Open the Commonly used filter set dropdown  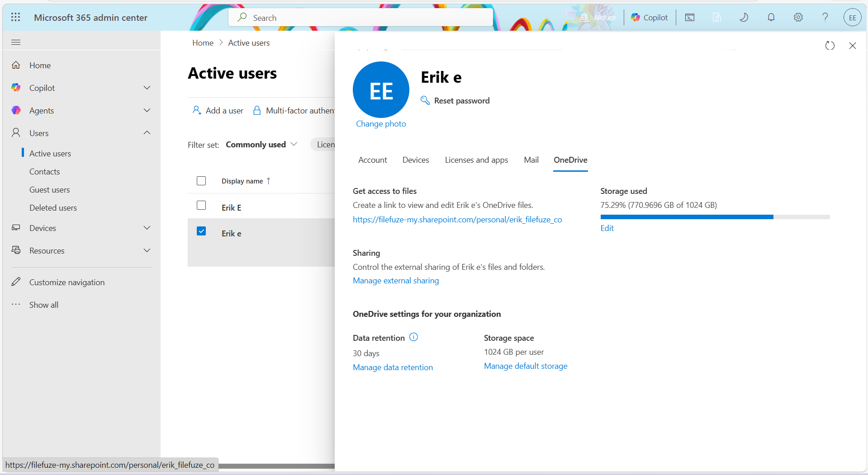(x=261, y=144)
